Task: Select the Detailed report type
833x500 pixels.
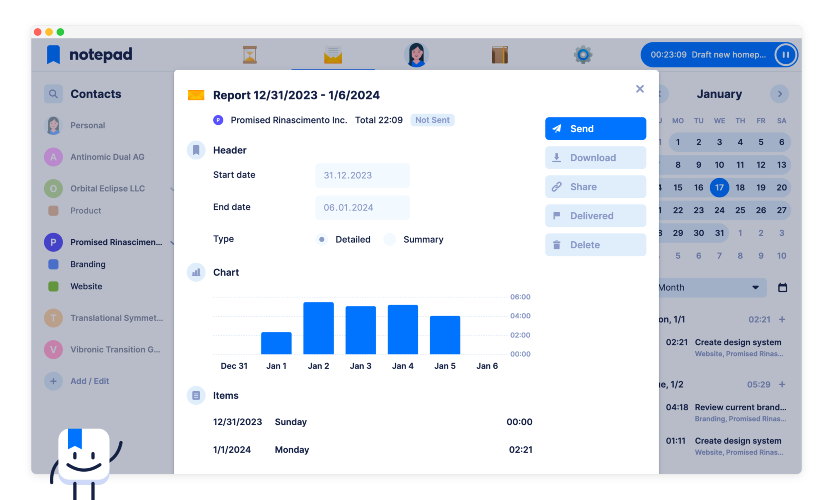Action: 321,240
